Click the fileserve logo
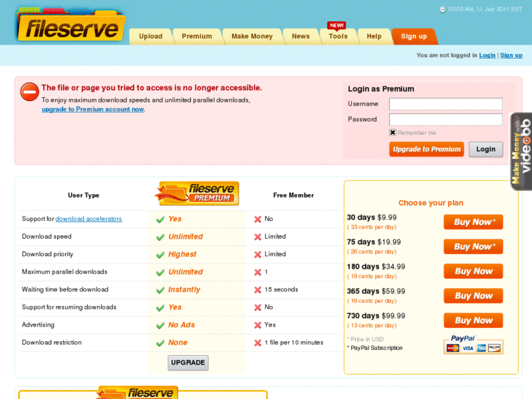The height and width of the screenshot is (399, 532). (x=71, y=26)
